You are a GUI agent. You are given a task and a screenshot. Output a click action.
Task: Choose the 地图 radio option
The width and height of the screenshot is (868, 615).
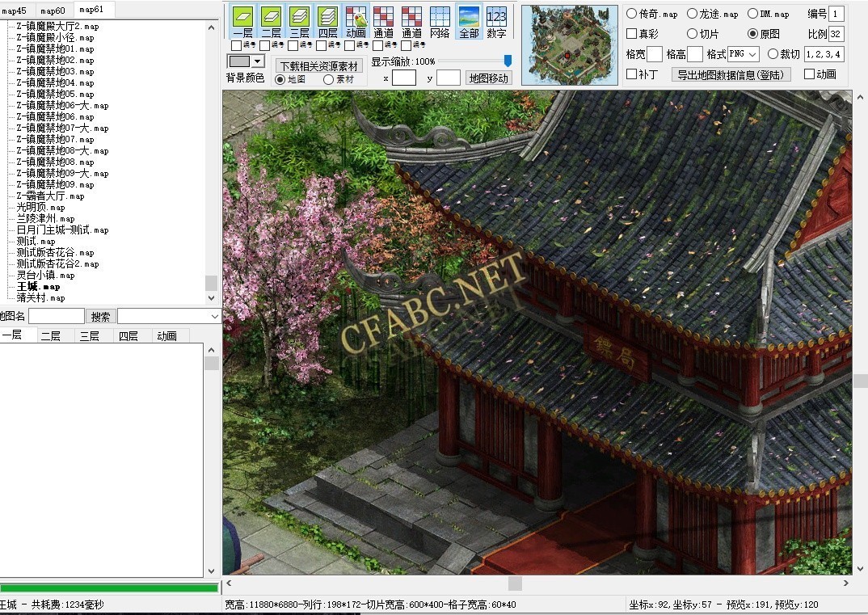tap(280, 79)
